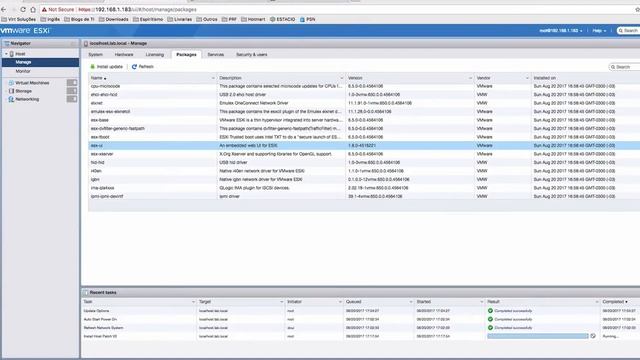The width and height of the screenshot is (640, 360).
Task: Select the esx-ui package row
Action: [364, 145]
